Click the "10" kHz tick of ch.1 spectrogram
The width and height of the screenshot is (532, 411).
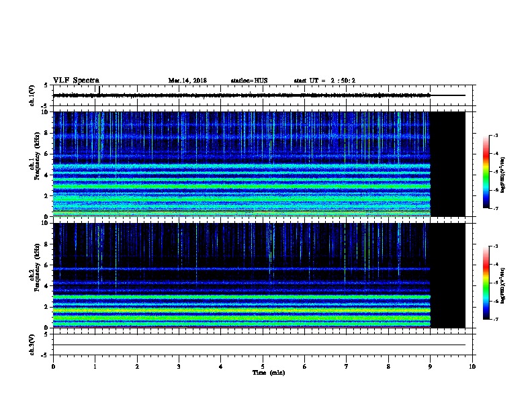(46, 112)
